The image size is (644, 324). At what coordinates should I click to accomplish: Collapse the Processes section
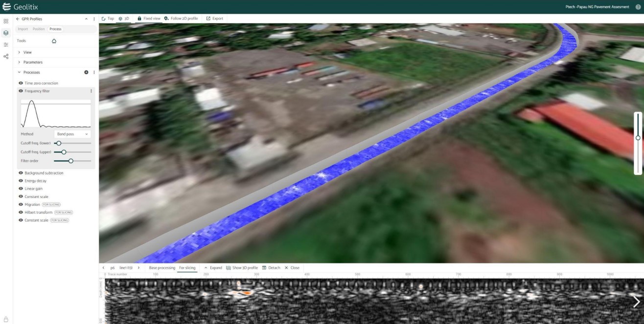point(20,72)
